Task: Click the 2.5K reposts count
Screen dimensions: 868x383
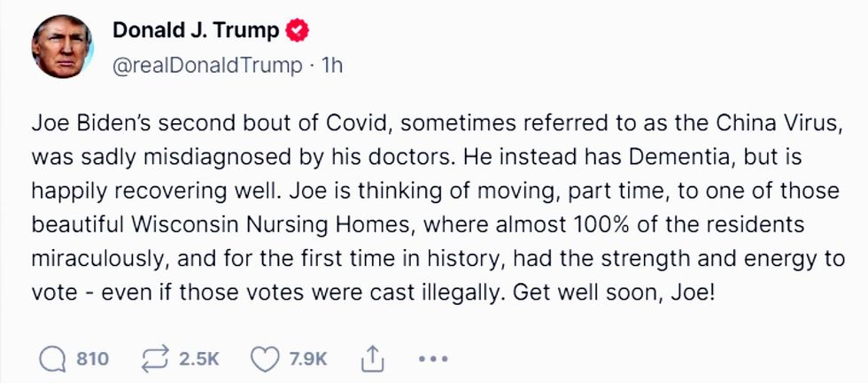Action: pyautogui.click(x=198, y=358)
